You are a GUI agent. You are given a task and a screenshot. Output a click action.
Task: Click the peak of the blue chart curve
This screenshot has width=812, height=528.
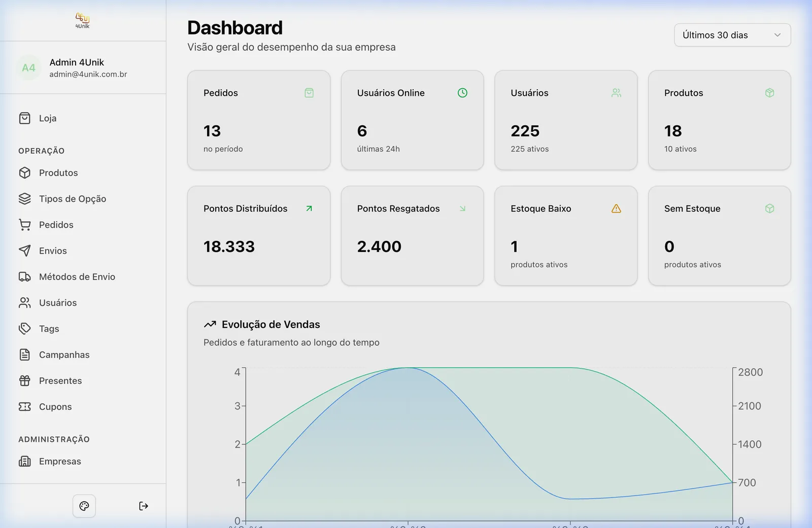tap(408, 368)
